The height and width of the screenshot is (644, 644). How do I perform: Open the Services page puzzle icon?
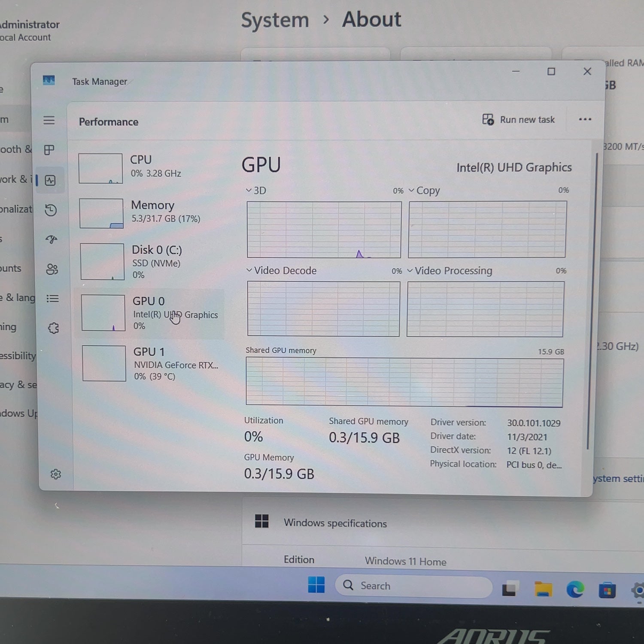coord(53,328)
